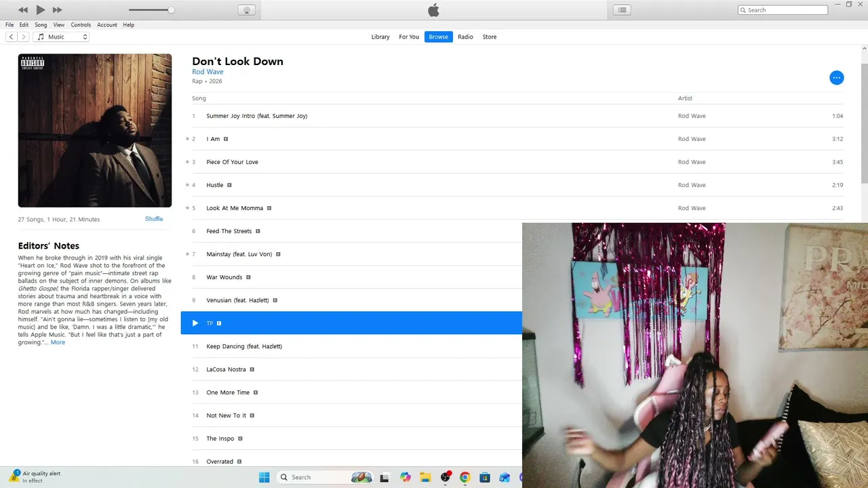Click the star beside Mainstay
Viewport: 868px width, 488px height.
(187, 254)
